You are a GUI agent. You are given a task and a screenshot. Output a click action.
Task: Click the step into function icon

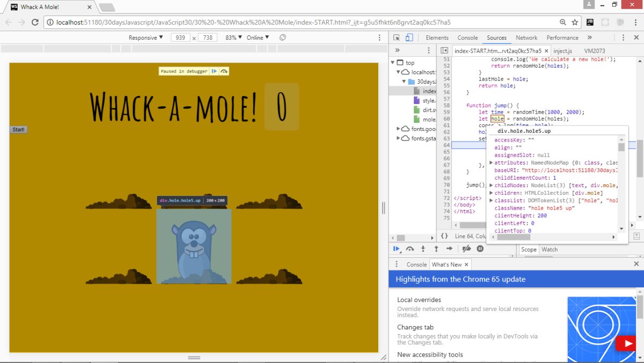coord(423,249)
